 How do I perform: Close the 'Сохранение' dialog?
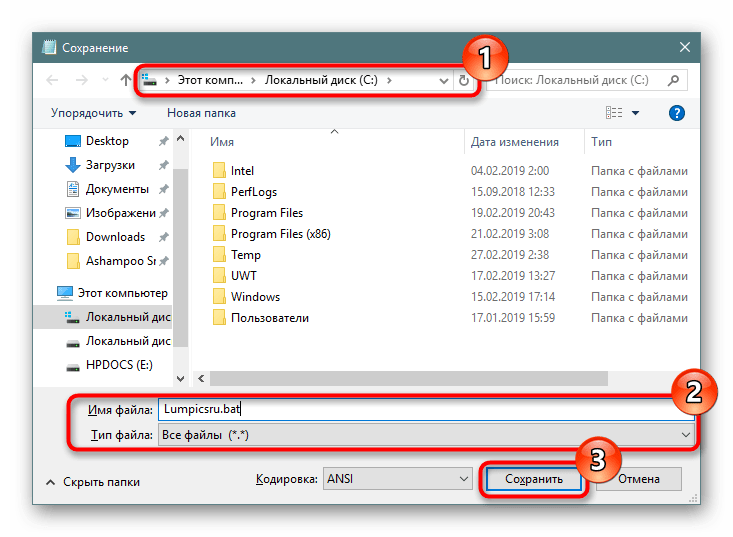pos(685,47)
